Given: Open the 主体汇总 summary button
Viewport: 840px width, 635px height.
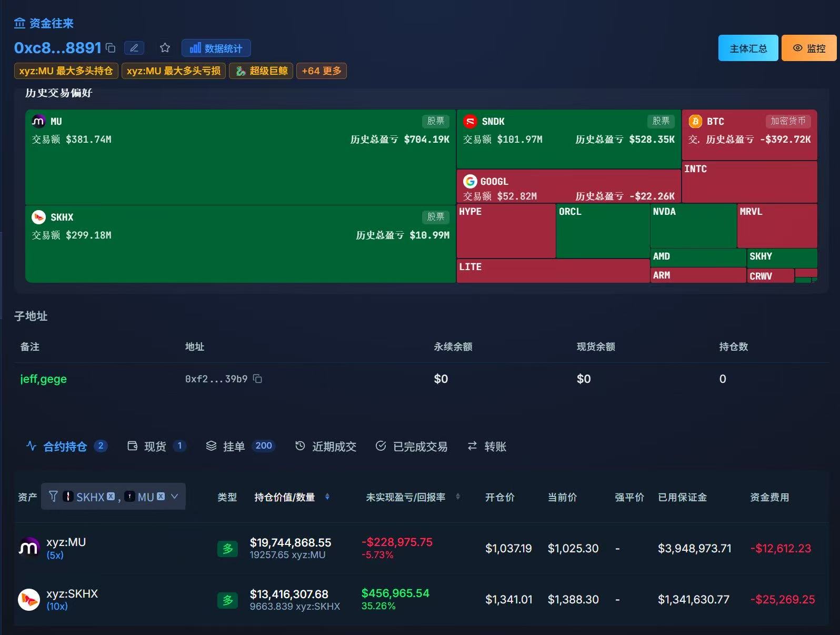Looking at the screenshot, I should click(748, 48).
